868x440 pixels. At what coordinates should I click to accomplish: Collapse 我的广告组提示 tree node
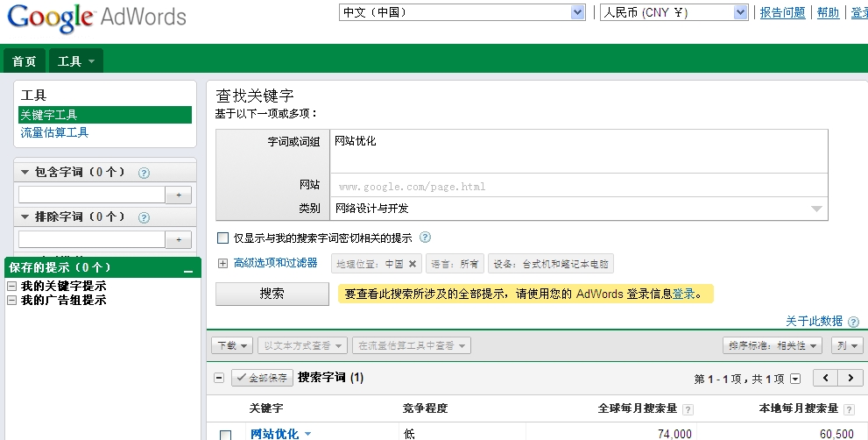[x=11, y=301]
